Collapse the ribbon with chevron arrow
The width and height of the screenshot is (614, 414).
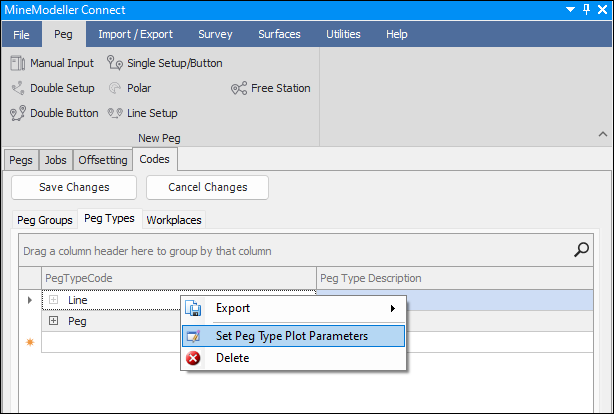pos(601,134)
